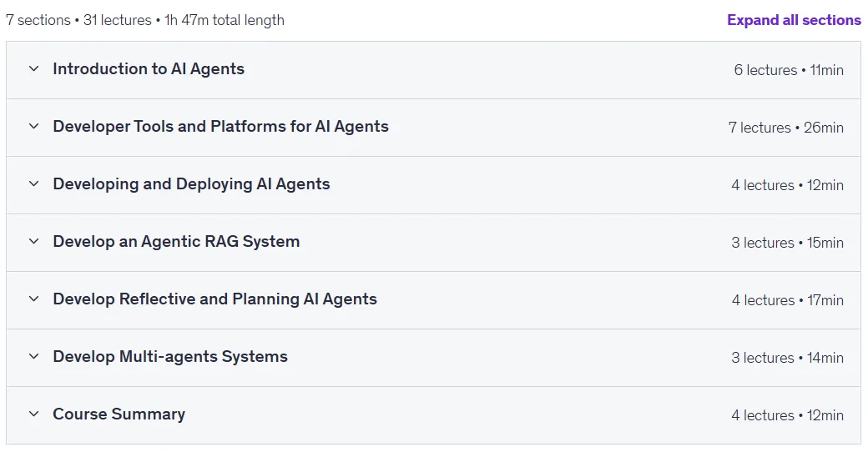Click the 6 lectures • 11min label
Screen dimensions: 868x452
(789, 70)
